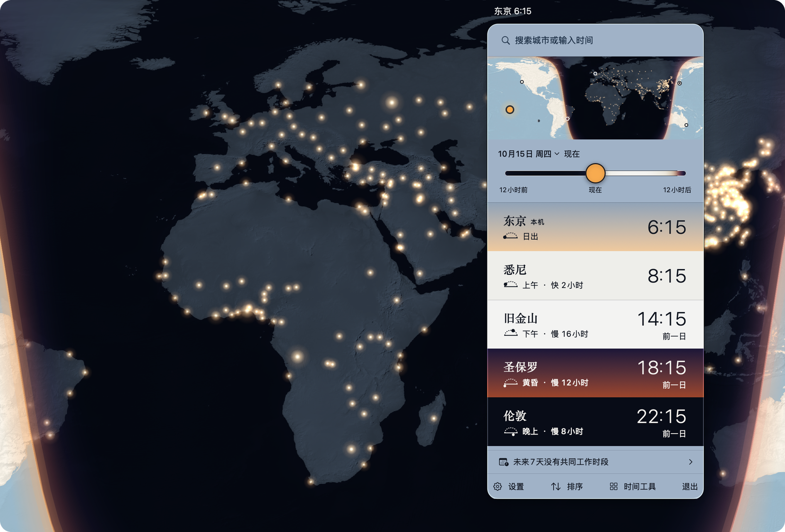Click the night icon under 伦敦
785x532 pixels.
tap(510, 431)
